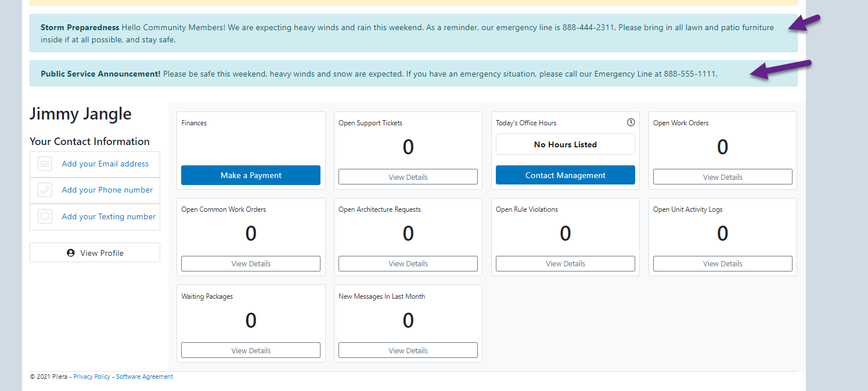868x391 pixels.
Task: Open the Privacy Policy footer link
Action: 92,376
